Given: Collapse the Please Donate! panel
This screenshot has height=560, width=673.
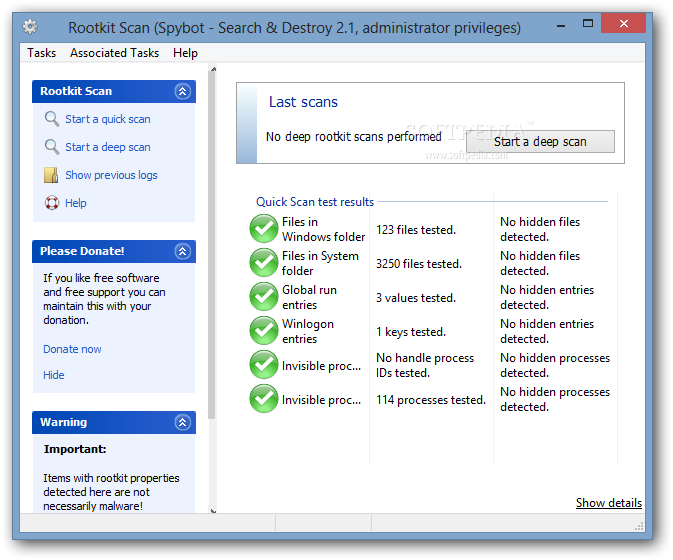Looking at the screenshot, I should pos(182,251).
